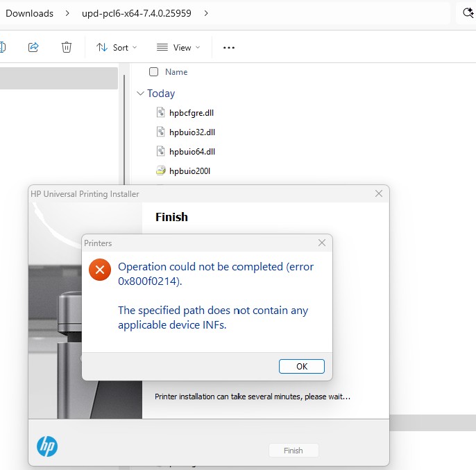Collapse the Today group
Screen dimensions: 476x470
click(x=140, y=93)
